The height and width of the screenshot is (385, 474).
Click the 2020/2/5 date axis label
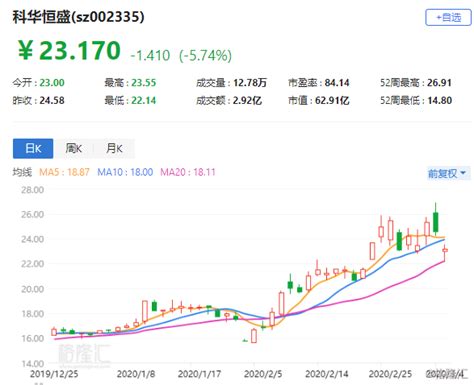click(x=263, y=374)
